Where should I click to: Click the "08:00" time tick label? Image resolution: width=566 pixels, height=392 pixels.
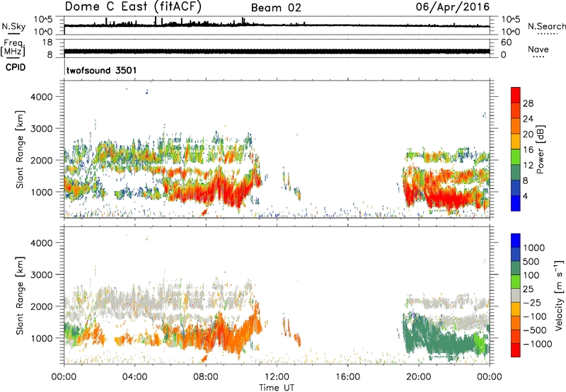206,377
